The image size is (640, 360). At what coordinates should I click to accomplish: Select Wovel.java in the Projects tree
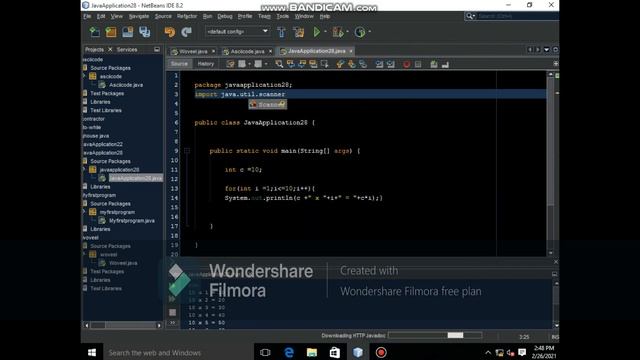(123, 263)
